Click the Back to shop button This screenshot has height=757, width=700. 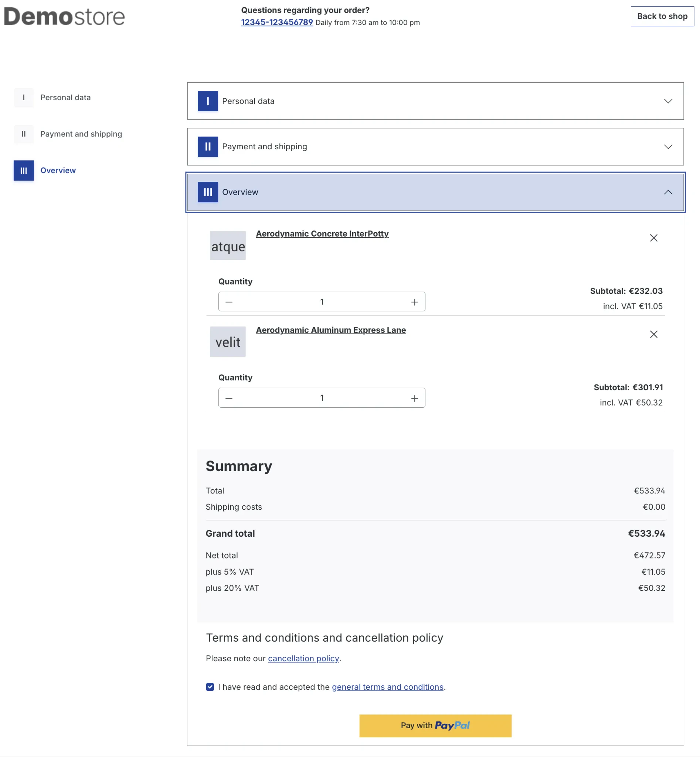[x=662, y=16]
